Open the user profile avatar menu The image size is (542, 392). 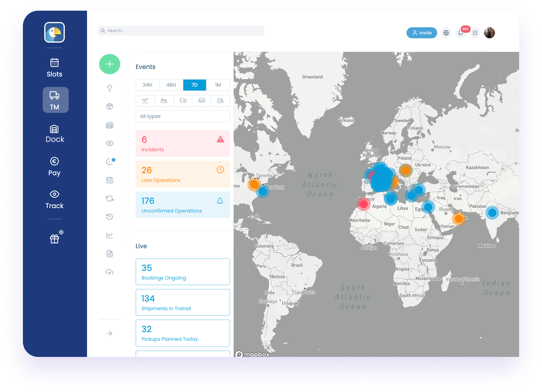(x=489, y=33)
